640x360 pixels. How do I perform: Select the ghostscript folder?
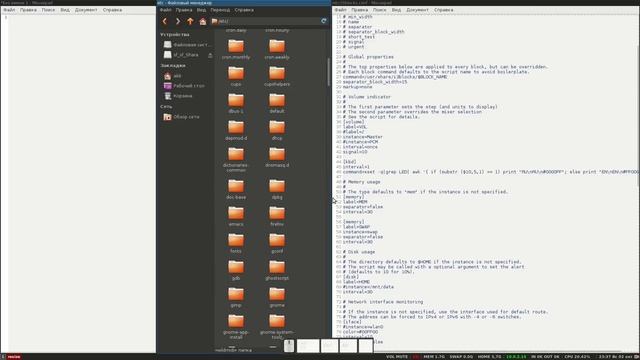coord(277,270)
